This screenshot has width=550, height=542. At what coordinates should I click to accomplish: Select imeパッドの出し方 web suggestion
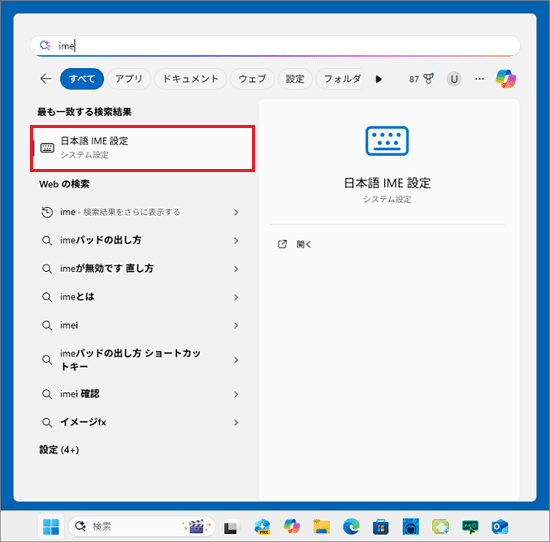point(140,240)
